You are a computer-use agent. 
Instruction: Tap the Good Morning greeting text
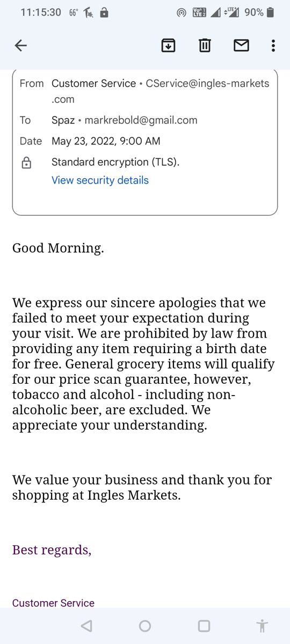[x=58, y=248]
